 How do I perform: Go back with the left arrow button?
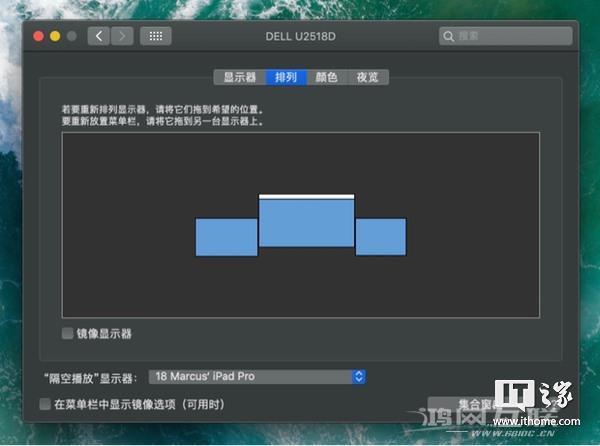click(x=99, y=36)
